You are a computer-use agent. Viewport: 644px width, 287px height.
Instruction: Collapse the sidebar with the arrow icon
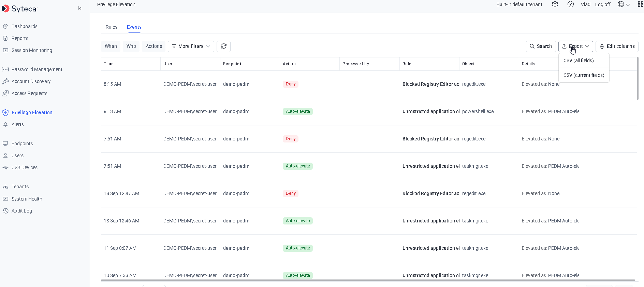[x=80, y=8]
